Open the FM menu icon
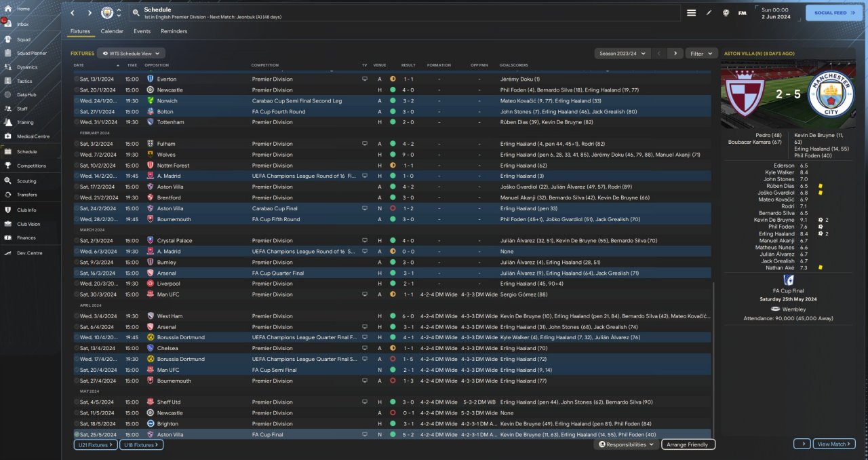The width and height of the screenshot is (868, 460). (x=742, y=13)
